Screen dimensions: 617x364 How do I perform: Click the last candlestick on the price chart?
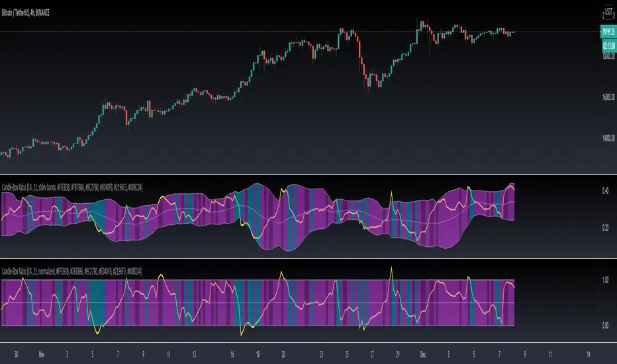click(512, 32)
